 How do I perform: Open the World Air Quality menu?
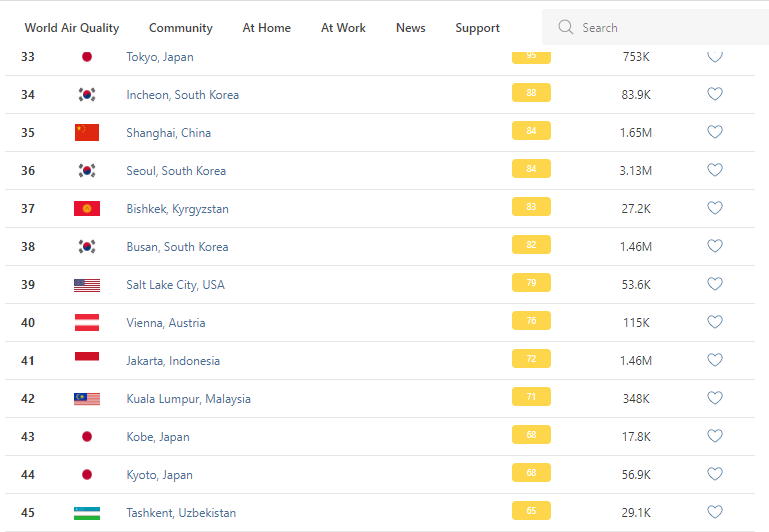pyautogui.click(x=72, y=28)
